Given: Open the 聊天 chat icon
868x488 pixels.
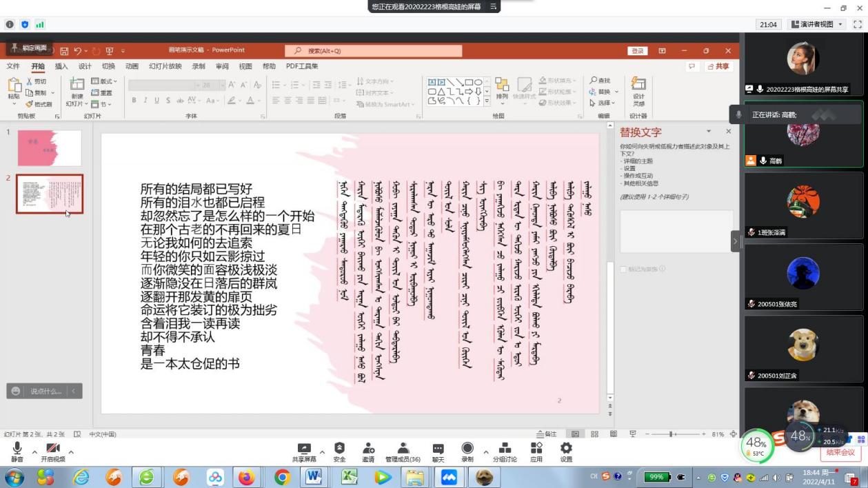Looking at the screenshot, I should pyautogui.click(x=438, y=449).
